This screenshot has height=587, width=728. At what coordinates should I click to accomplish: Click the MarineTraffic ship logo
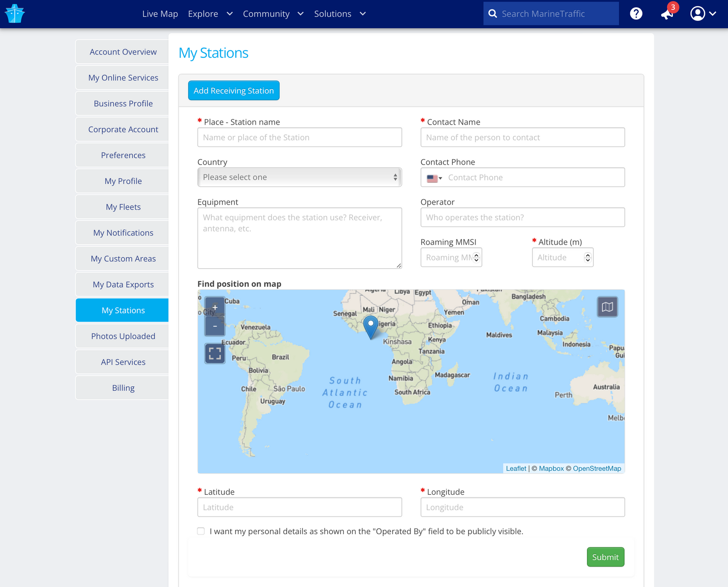tap(15, 14)
